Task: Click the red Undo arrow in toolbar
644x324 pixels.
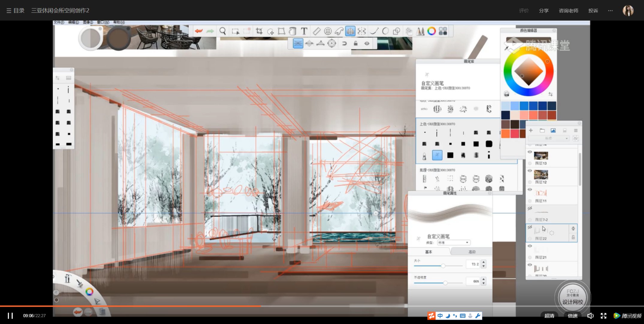Action: pyautogui.click(x=198, y=31)
